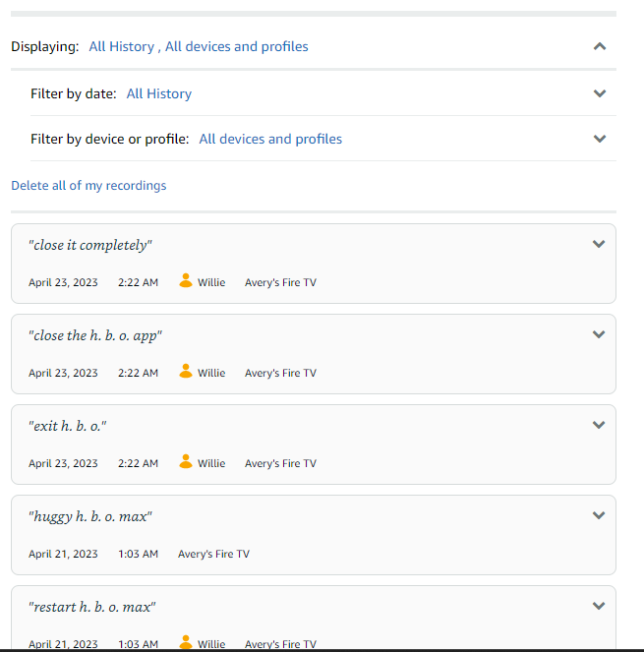This screenshot has width=644, height=652.
Task: Click Willie profile icon on "restart h. b. o. max"
Action: click(x=186, y=642)
